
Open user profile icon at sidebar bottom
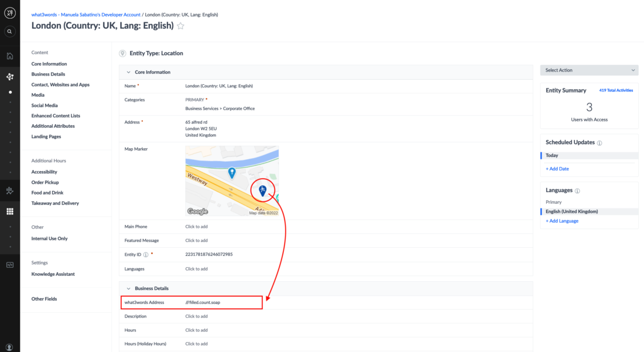click(9, 347)
